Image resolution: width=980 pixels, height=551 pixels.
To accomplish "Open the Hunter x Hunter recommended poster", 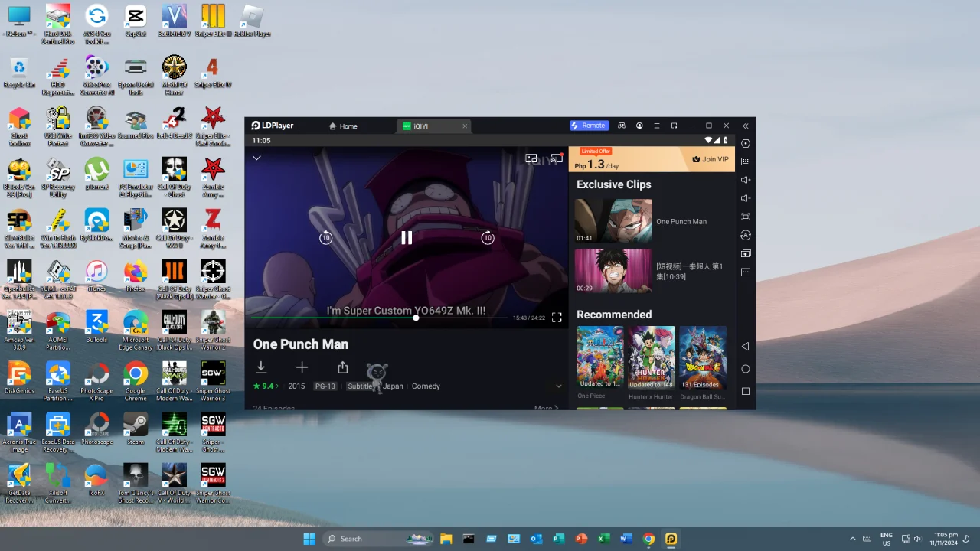I will tap(651, 358).
